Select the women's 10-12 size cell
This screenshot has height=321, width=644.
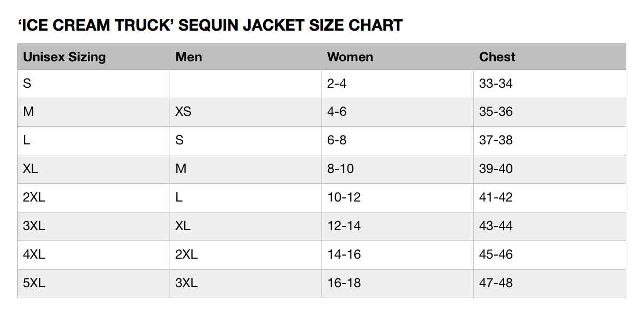click(x=344, y=197)
